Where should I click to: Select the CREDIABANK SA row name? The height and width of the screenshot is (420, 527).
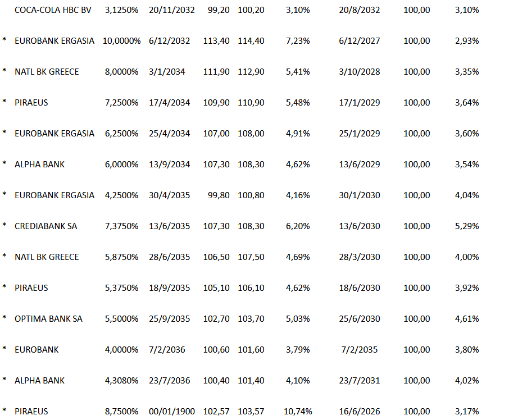pos(46,226)
